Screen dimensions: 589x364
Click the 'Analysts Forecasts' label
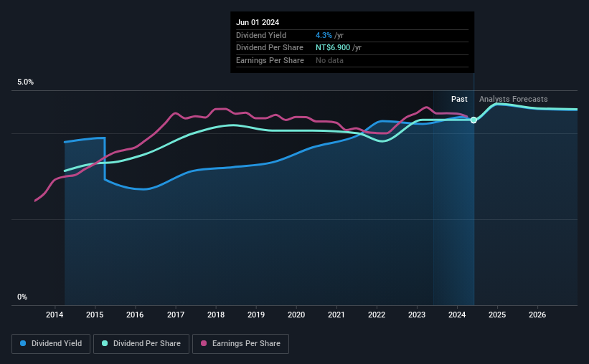513,99
